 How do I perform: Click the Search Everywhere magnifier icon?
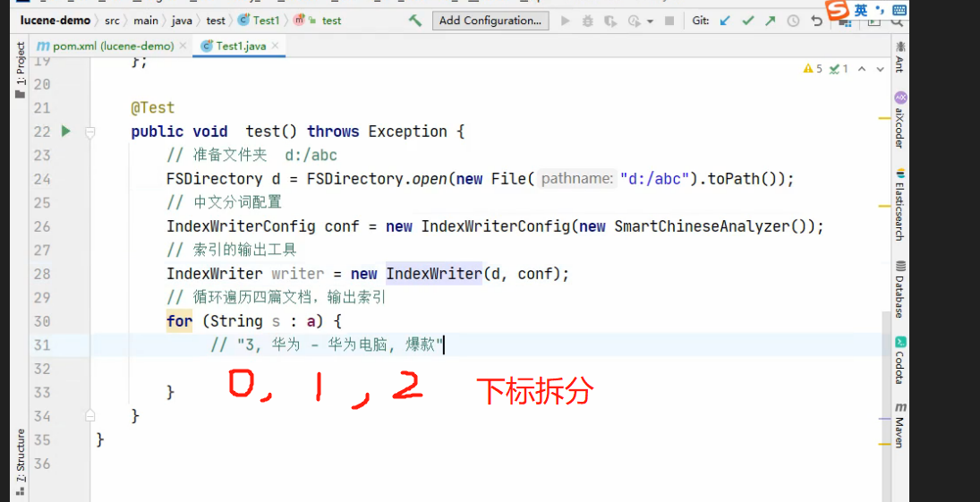coord(896,21)
